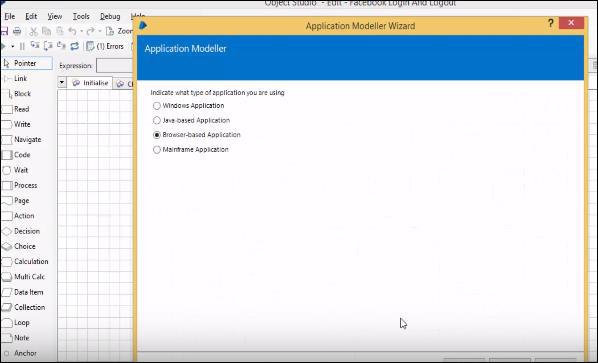Open the Undo history dropdown arrow
The image size is (598, 363).
(x=81, y=31)
